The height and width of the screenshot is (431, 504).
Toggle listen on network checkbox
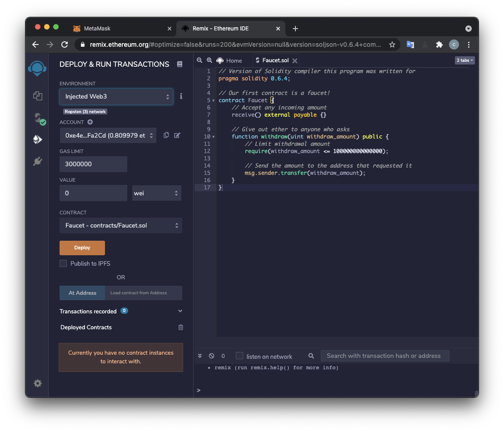coord(240,356)
